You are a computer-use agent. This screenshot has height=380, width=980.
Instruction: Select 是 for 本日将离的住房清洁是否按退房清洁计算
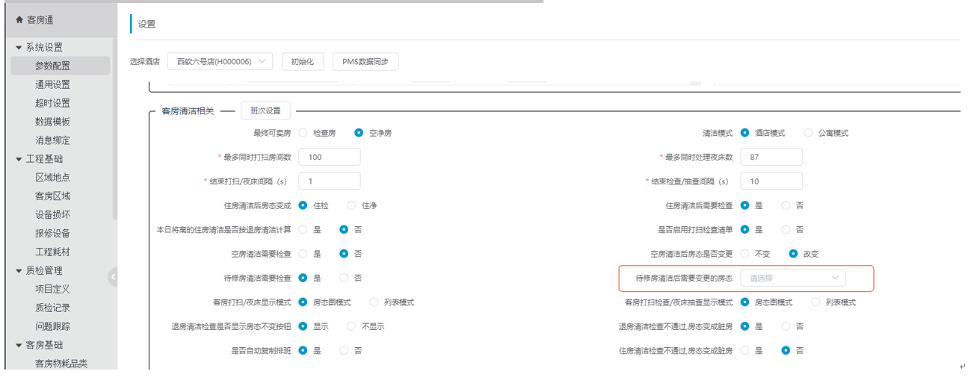303,229
